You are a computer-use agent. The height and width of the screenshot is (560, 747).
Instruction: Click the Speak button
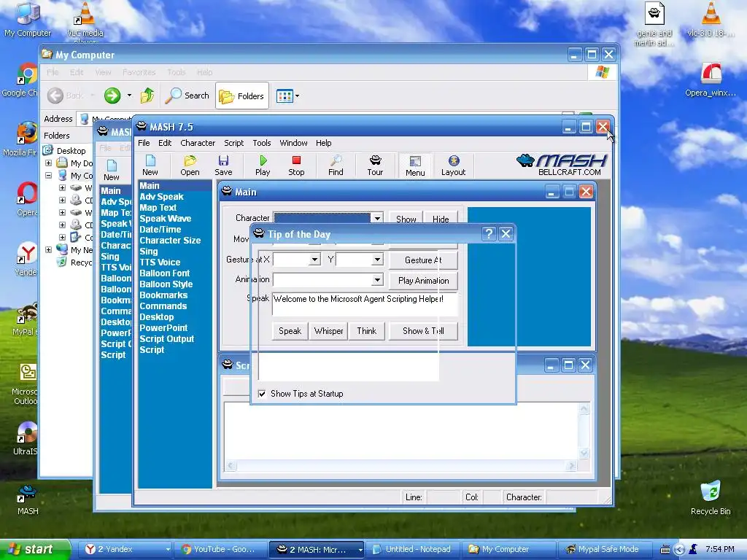(290, 331)
